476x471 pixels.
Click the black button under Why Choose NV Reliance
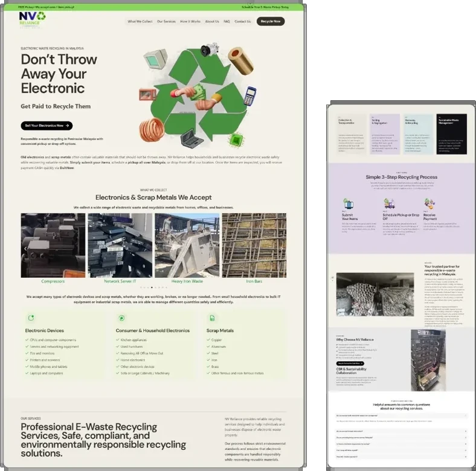click(350, 364)
